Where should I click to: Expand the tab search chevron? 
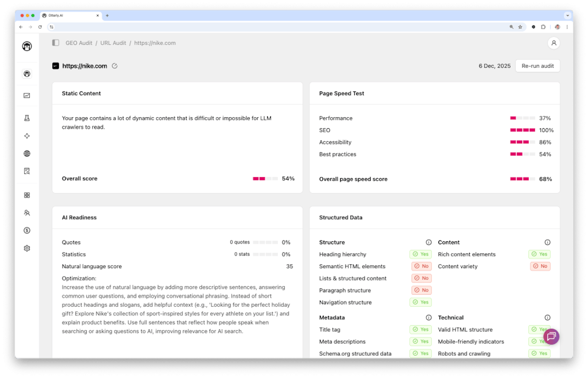pyautogui.click(x=567, y=16)
